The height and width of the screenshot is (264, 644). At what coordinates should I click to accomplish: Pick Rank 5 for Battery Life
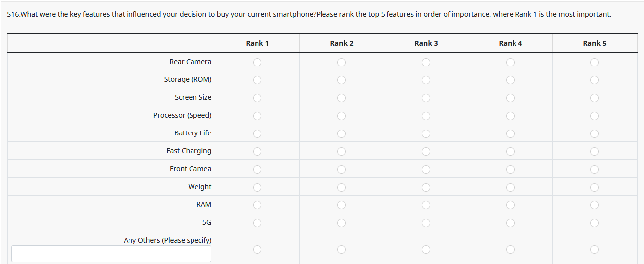(x=594, y=133)
